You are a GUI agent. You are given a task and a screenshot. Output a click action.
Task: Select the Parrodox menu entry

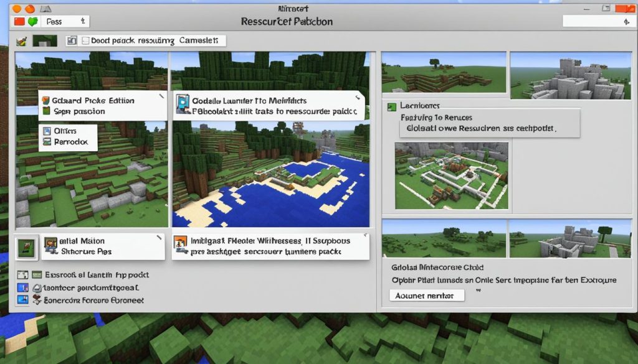(x=69, y=141)
